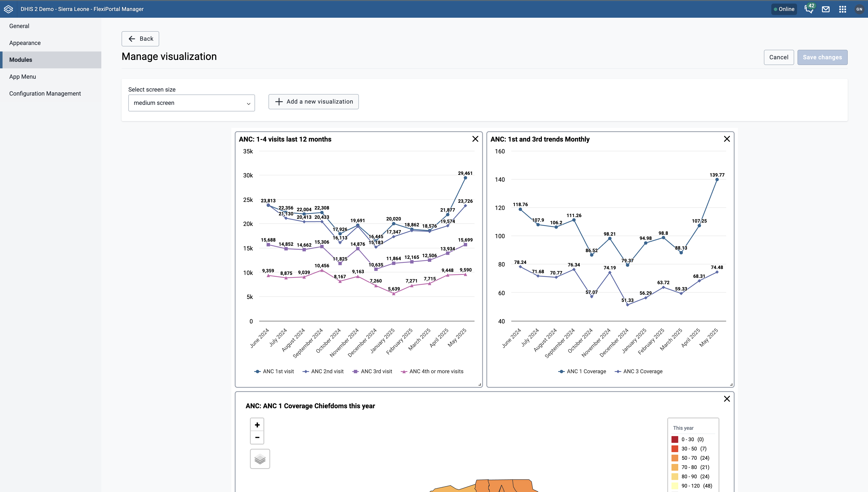Click the Manage visualization heading
This screenshot has width=868, height=492.
[x=169, y=56]
